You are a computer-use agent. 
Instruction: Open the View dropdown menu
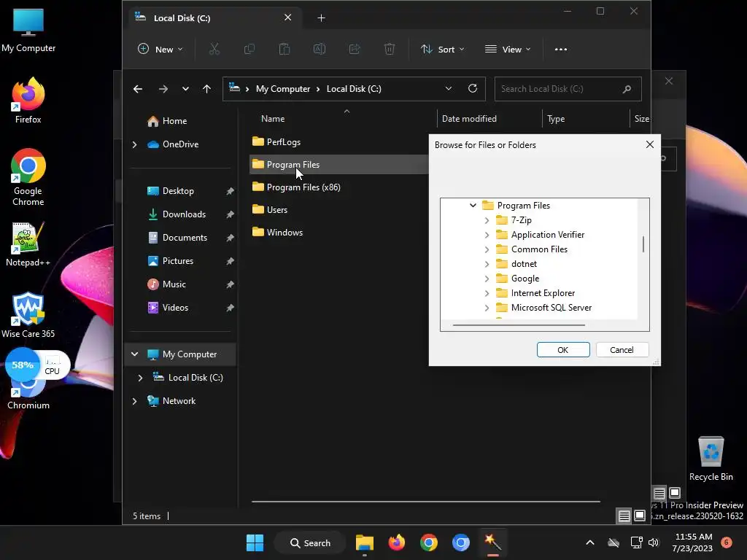508,49
